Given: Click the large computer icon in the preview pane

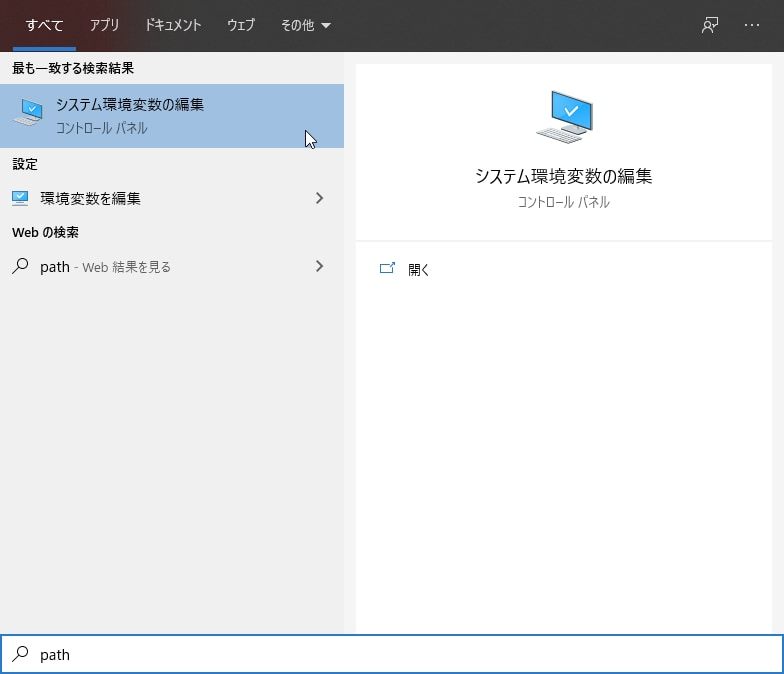Looking at the screenshot, I should (564, 116).
